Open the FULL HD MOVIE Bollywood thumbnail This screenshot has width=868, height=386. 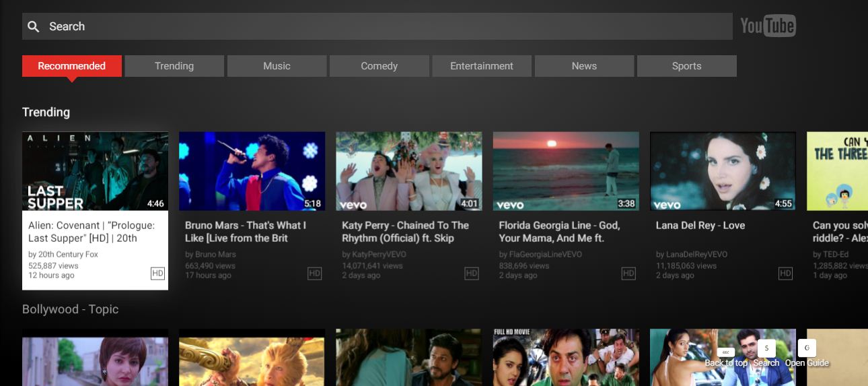[566, 357]
